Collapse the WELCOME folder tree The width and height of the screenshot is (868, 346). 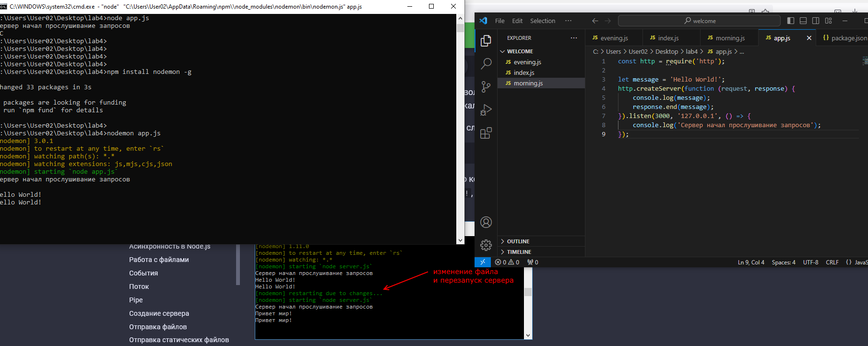coord(520,51)
